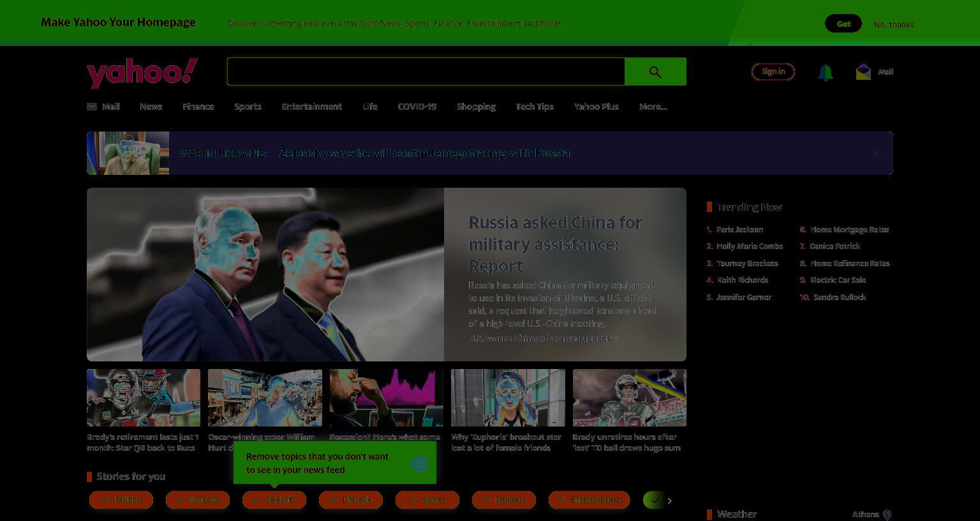Click trending topic Jennifer Garner
This screenshot has width=980, height=521.
(x=744, y=297)
